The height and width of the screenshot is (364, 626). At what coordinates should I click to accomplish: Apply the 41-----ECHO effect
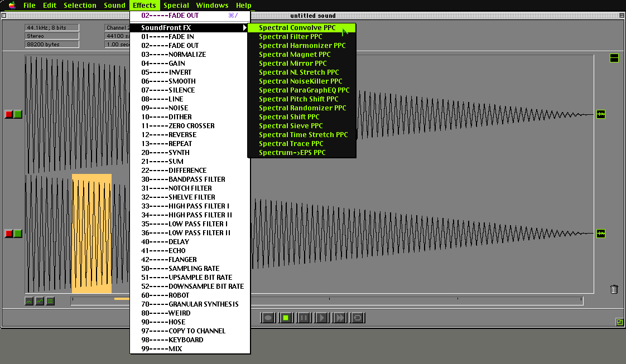point(190,251)
